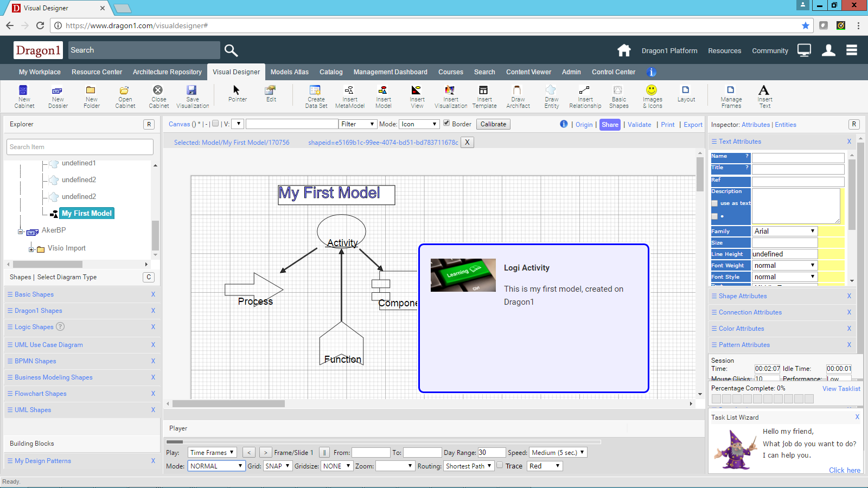Open the Content Viewer menu item
The width and height of the screenshot is (868, 488).
(x=528, y=72)
